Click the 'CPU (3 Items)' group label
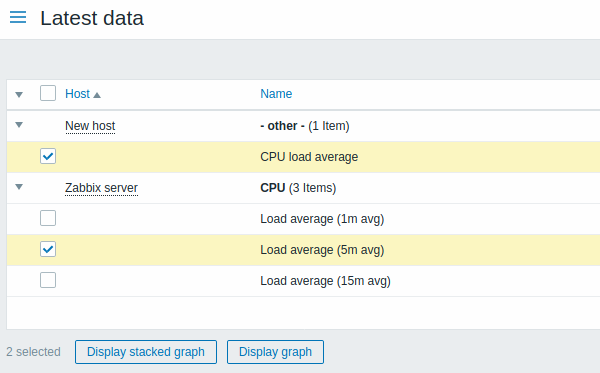 coord(298,188)
